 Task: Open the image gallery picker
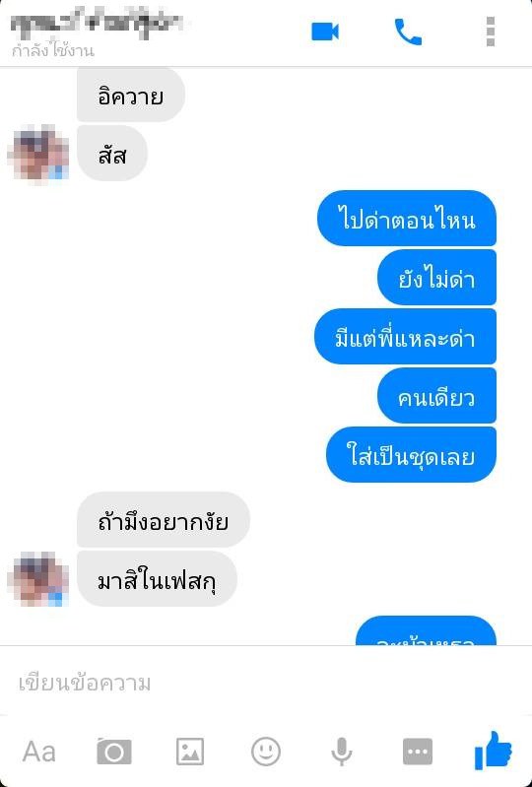click(x=190, y=752)
